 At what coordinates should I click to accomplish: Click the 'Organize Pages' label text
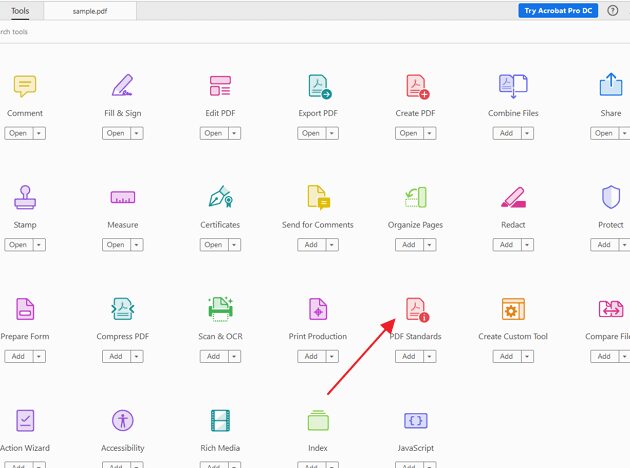(x=415, y=225)
